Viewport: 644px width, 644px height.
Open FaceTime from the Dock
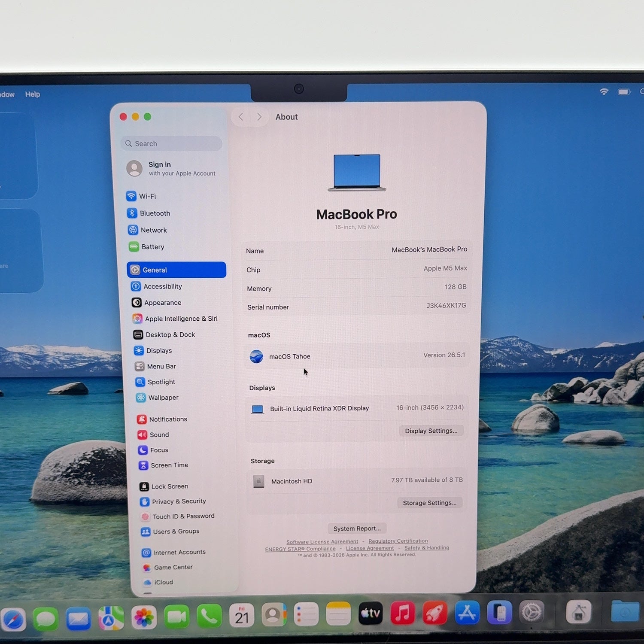(x=176, y=617)
